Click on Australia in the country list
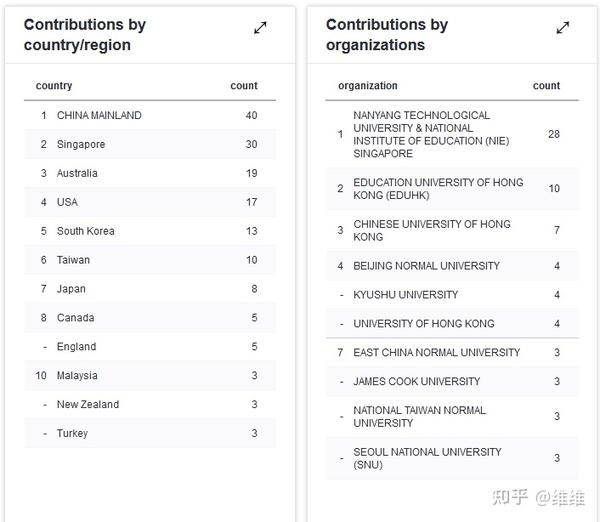Screen dimensions: 600x522 click(x=77, y=173)
